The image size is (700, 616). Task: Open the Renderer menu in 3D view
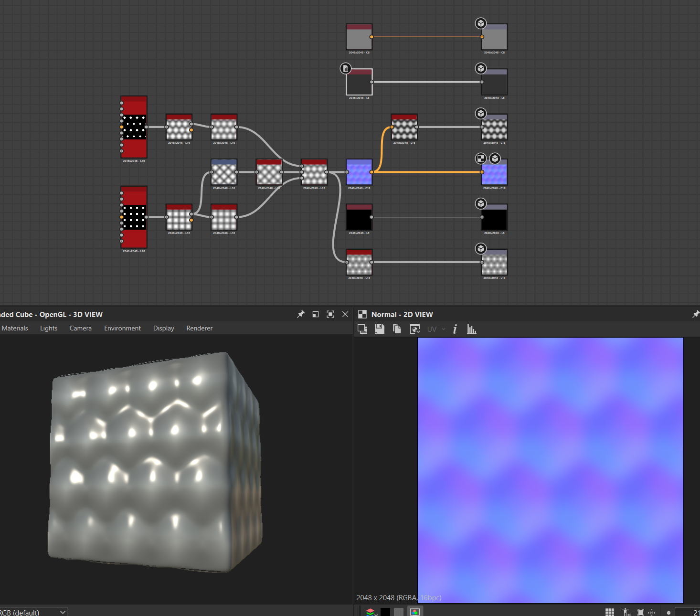point(199,328)
